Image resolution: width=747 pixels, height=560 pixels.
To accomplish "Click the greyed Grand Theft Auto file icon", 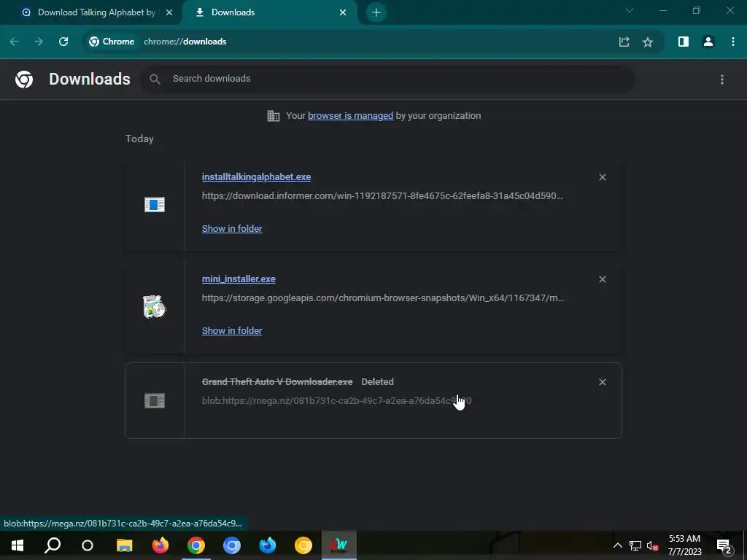I will tap(155, 400).
